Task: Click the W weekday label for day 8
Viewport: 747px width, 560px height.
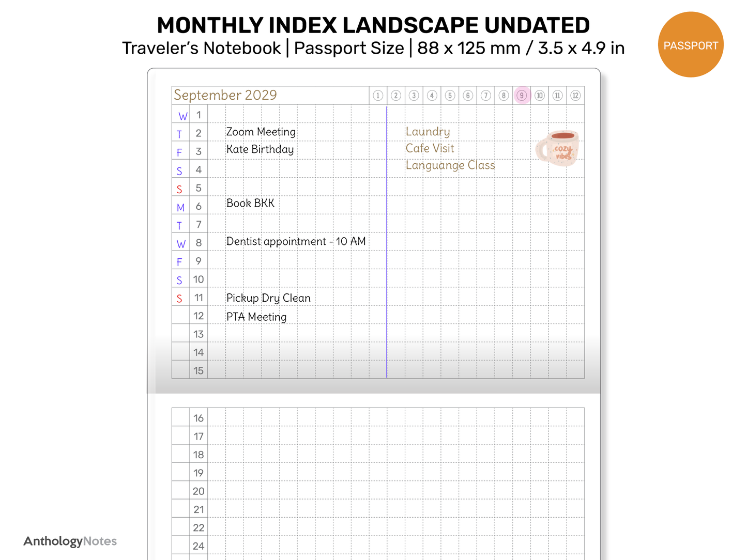Action: click(181, 244)
